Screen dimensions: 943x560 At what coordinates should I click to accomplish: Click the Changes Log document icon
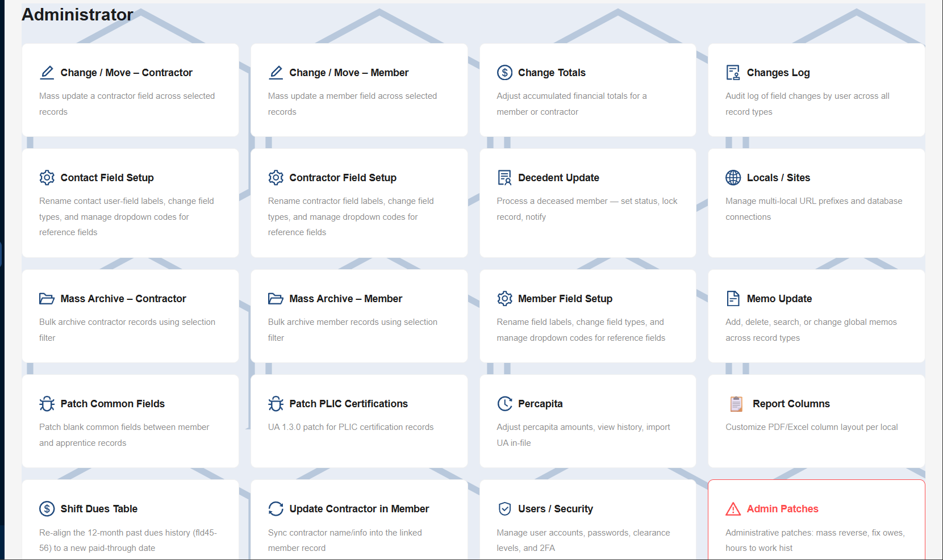click(733, 73)
